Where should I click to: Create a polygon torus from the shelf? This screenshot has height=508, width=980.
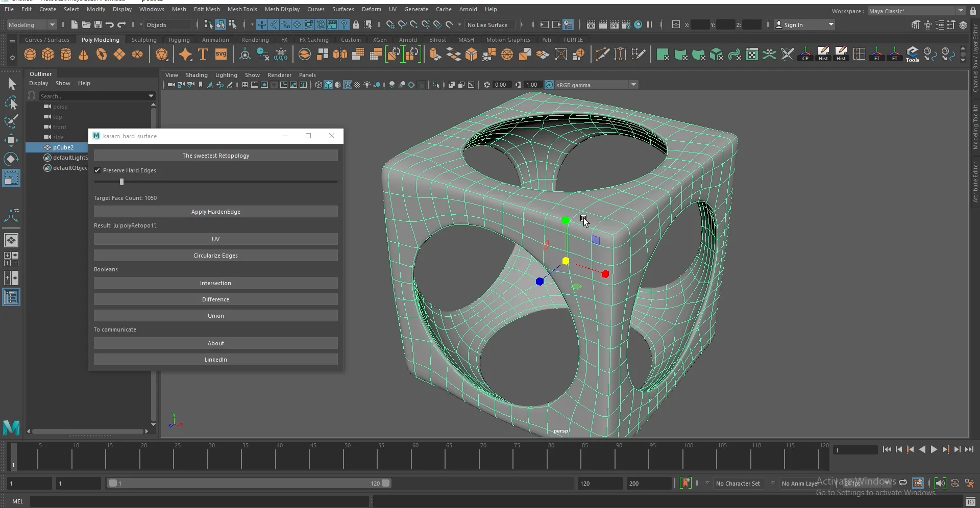click(x=101, y=55)
